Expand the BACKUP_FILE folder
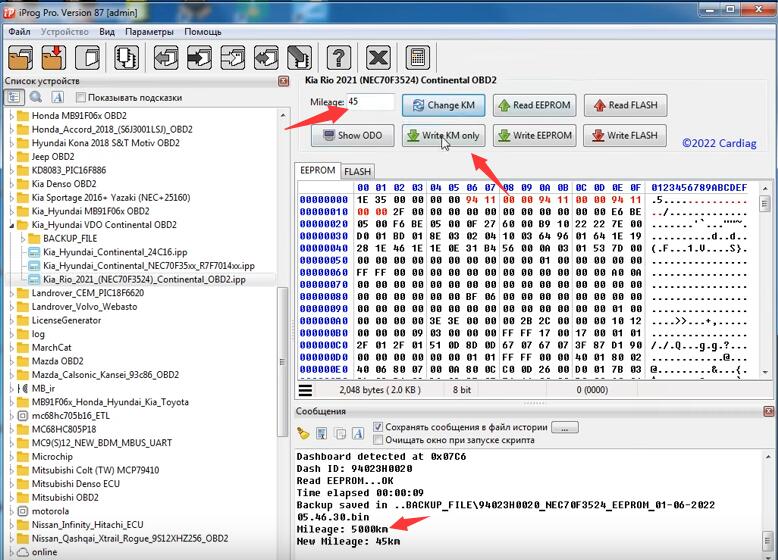Viewport: 778px width, 560px height. (x=23, y=239)
